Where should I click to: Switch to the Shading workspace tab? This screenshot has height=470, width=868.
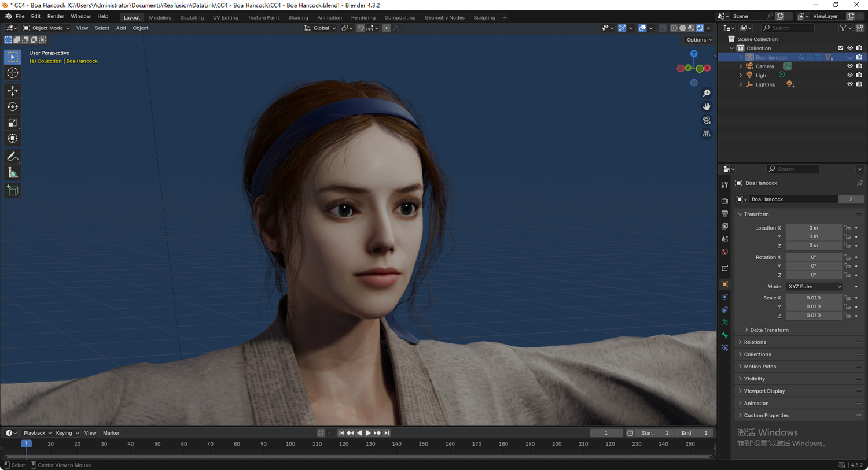pyautogui.click(x=298, y=17)
